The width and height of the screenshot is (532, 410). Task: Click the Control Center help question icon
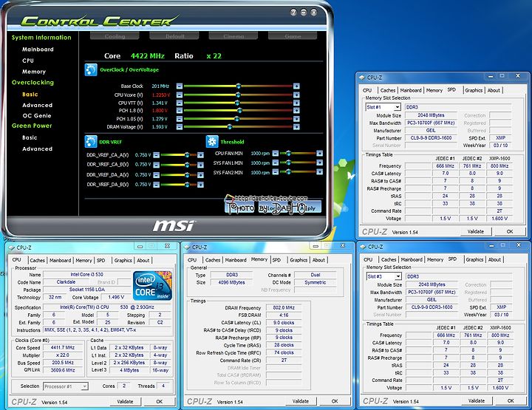[293, 13]
